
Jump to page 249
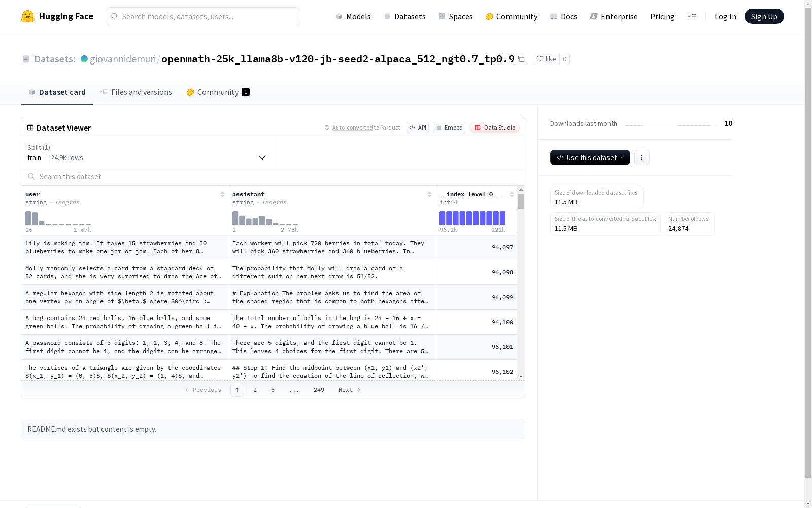click(x=319, y=390)
